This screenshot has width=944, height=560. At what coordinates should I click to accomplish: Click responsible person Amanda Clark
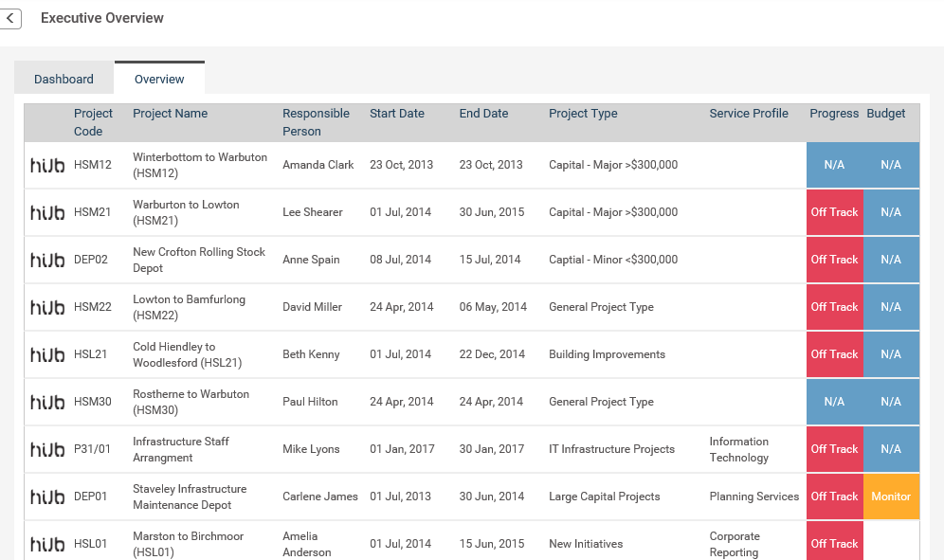318,165
